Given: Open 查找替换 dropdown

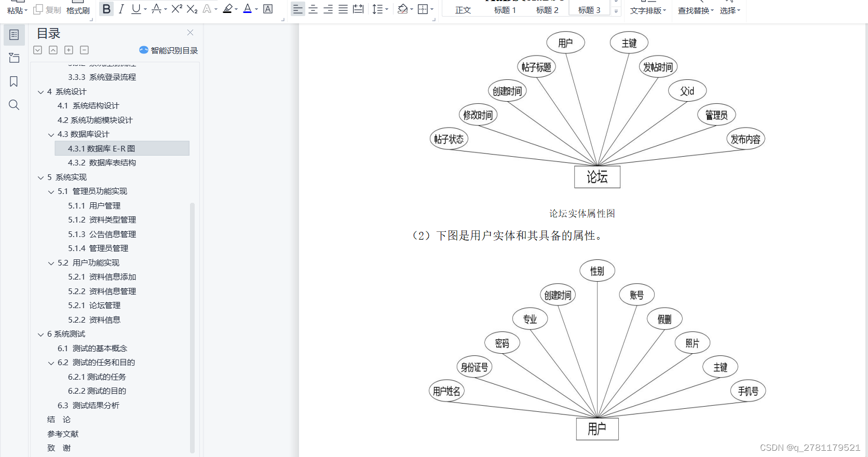Looking at the screenshot, I should [x=696, y=10].
